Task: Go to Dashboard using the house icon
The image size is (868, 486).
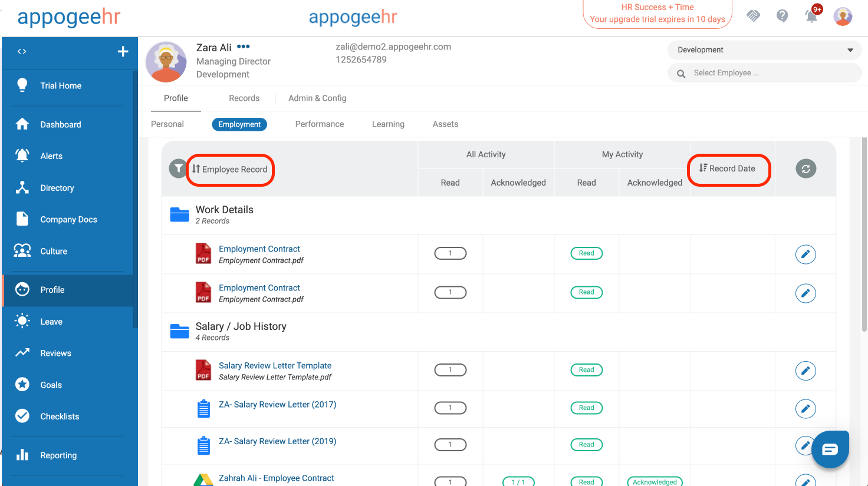Action: tap(22, 124)
